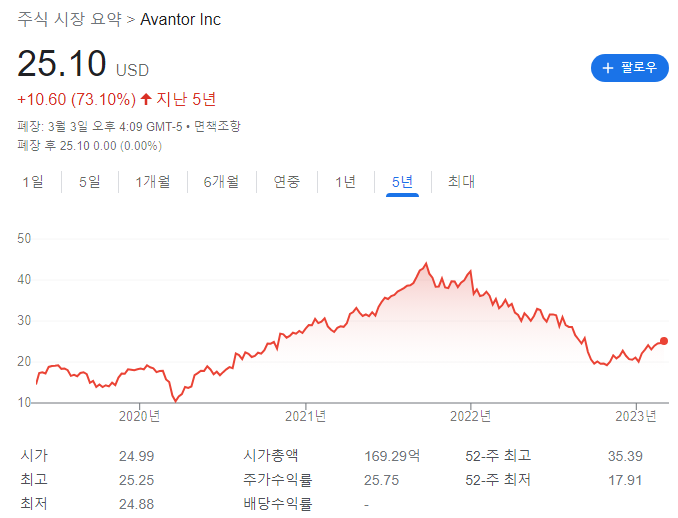
Task: Click the red up arrow icon
Action: point(146,99)
